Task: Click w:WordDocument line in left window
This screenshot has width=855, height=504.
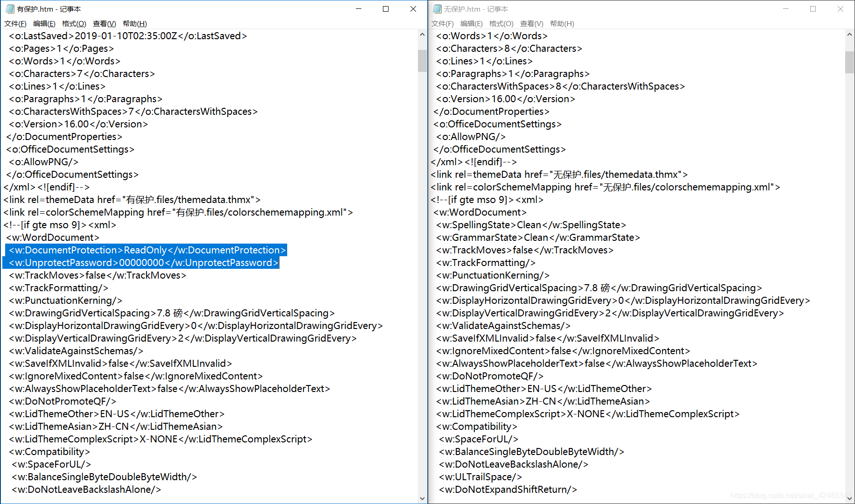Action: [x=52, y=238]
